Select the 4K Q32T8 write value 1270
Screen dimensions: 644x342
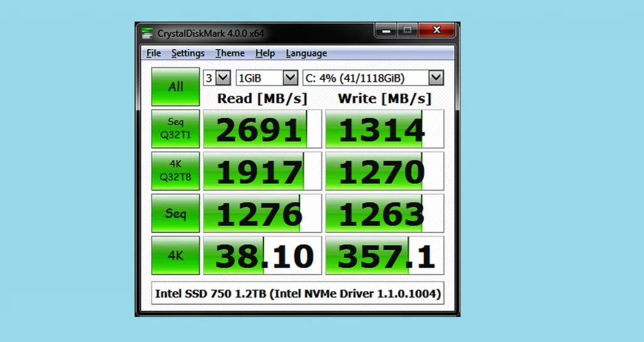[x=384, y=171]
